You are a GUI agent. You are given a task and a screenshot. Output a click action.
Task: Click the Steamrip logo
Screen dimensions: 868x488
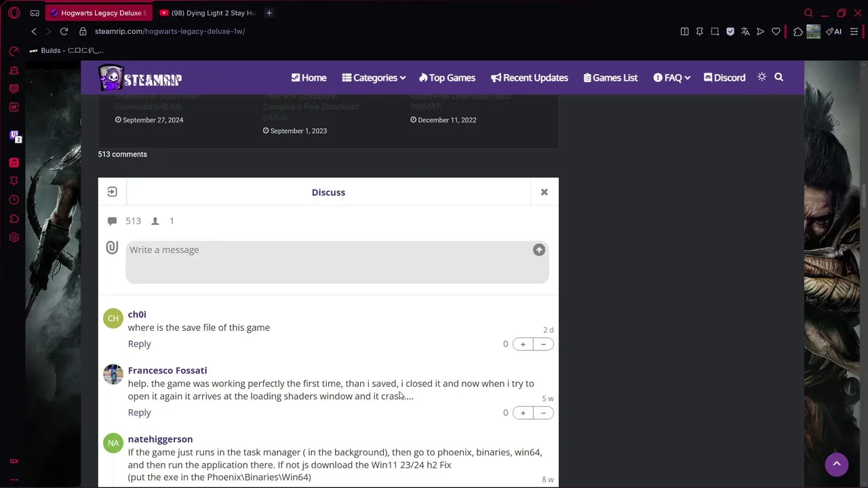click(140, 77)
